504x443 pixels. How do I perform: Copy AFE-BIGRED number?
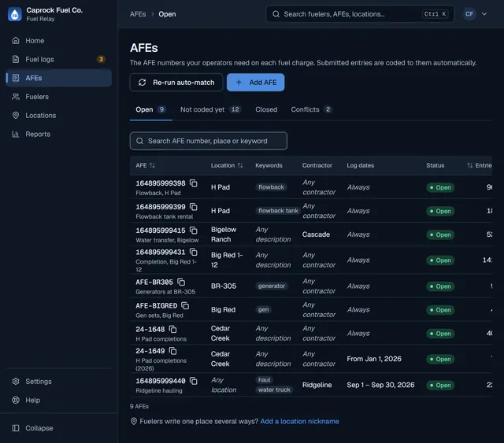point(185,305)
